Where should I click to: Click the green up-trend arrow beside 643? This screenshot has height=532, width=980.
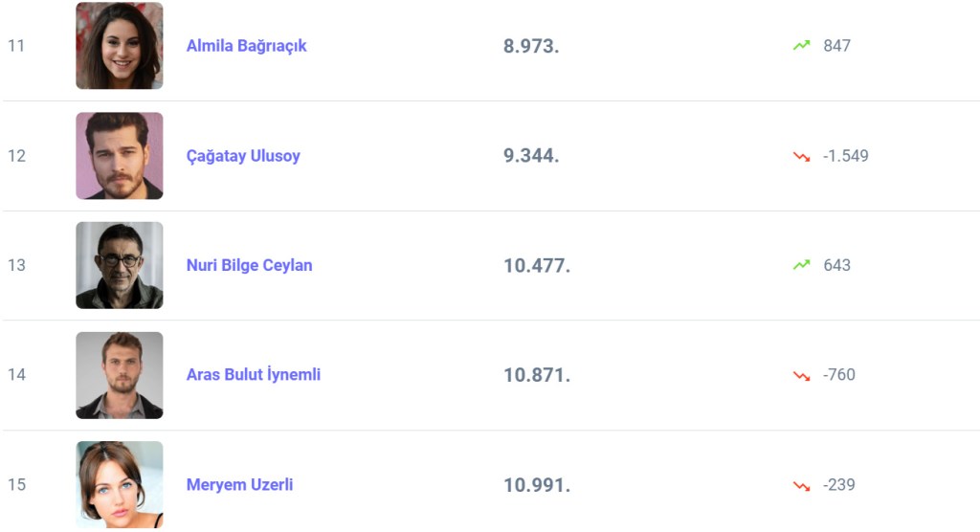tap(801, 265)
